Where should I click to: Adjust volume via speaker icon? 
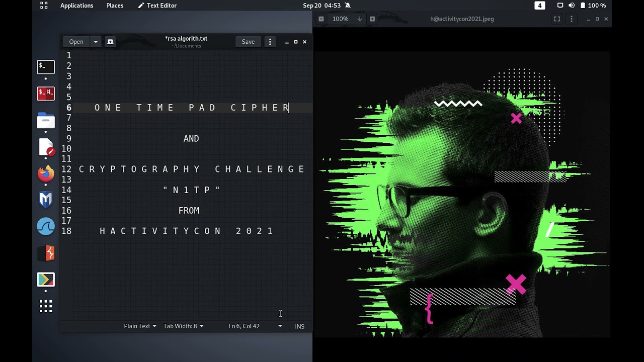click(x=571, y=6)
